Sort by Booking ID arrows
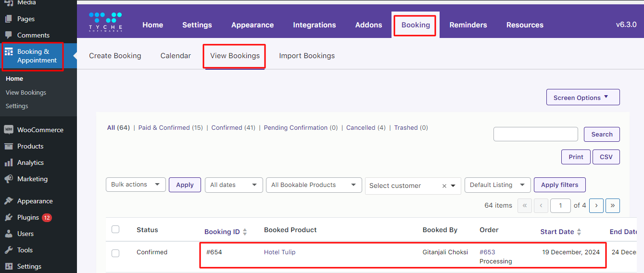 (x=245, y=232)
